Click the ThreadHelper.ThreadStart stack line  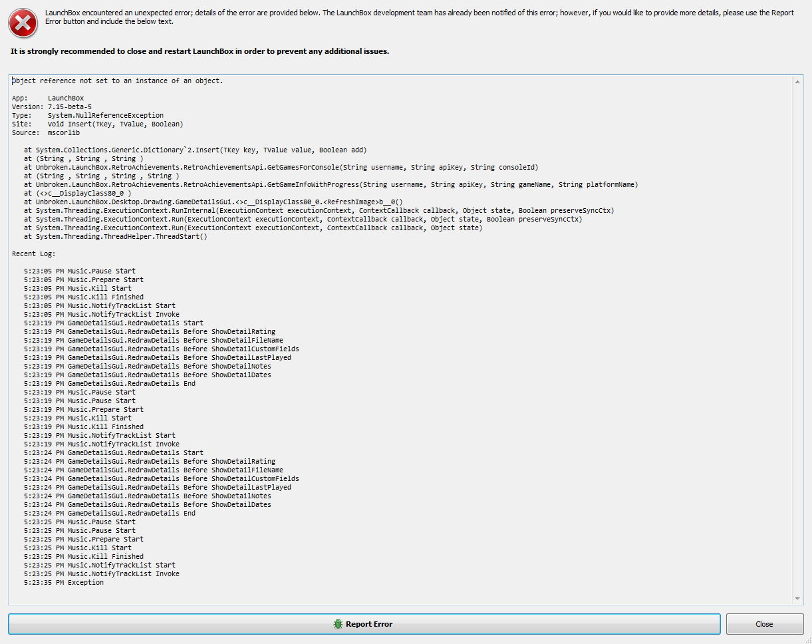116,236
